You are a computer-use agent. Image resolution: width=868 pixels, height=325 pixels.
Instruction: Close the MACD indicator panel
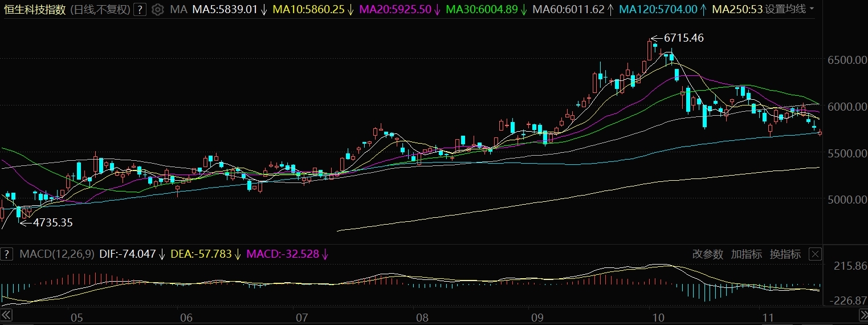[816, 254]
